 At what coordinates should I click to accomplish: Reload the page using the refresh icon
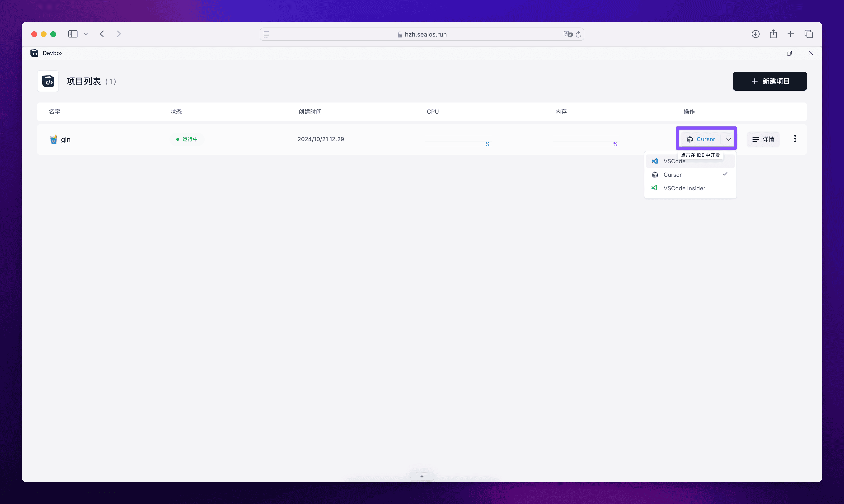(x=578, y=34)
